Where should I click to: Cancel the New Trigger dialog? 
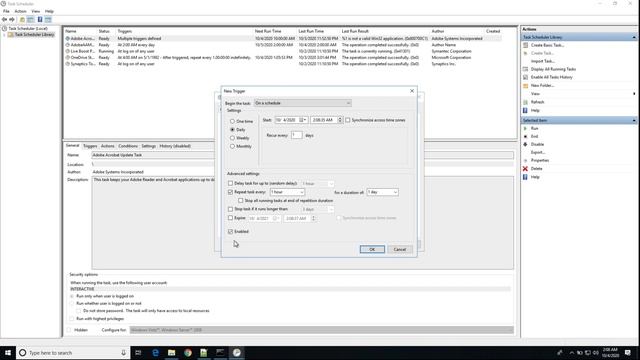coord(400,249)
